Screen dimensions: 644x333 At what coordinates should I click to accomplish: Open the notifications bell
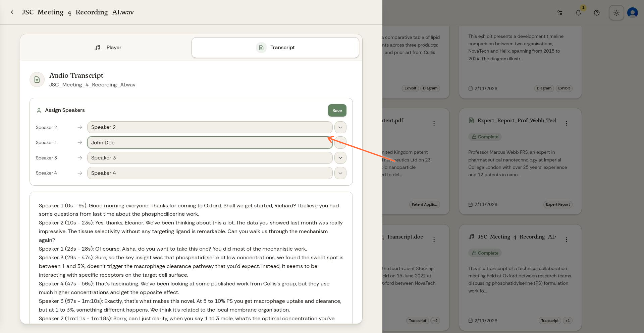pos(578,13)
